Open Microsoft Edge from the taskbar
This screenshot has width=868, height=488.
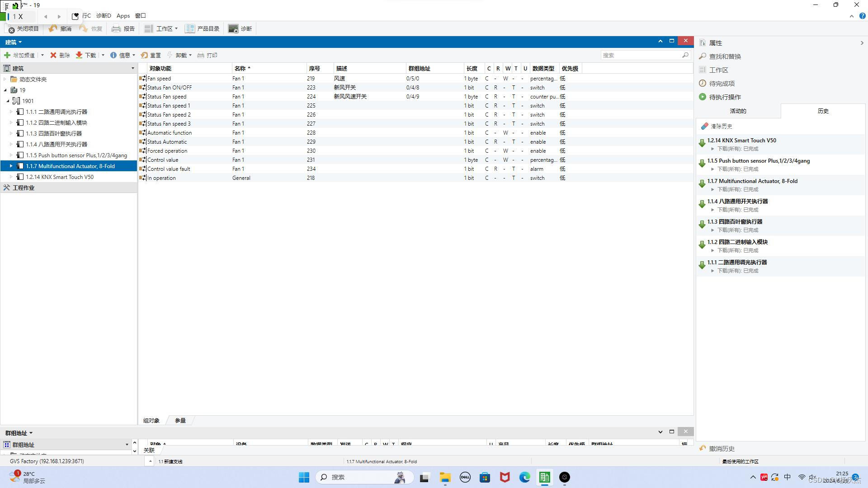[524, 477]
